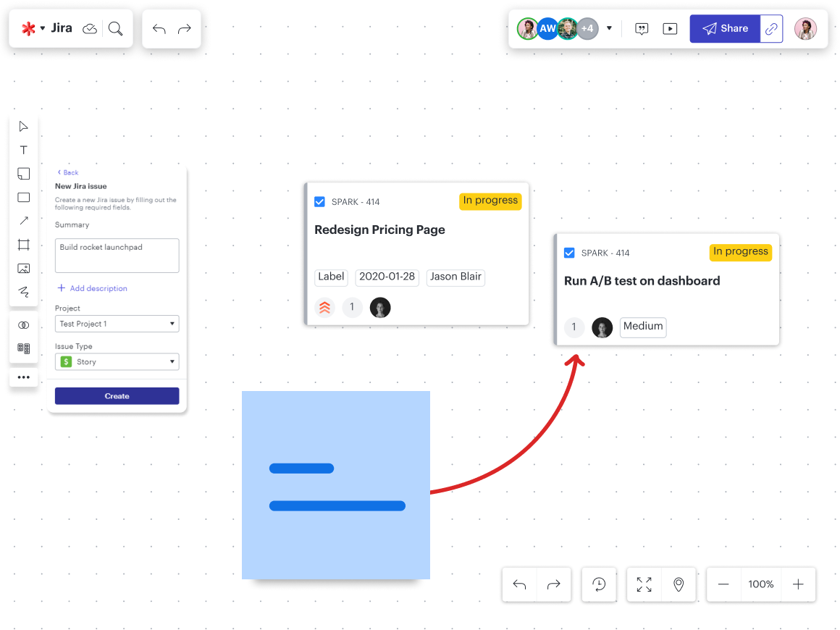Open the Issue Type dropdown set to Story
Image resolution: width=840 pixels, height=630 pixels.
117,361
